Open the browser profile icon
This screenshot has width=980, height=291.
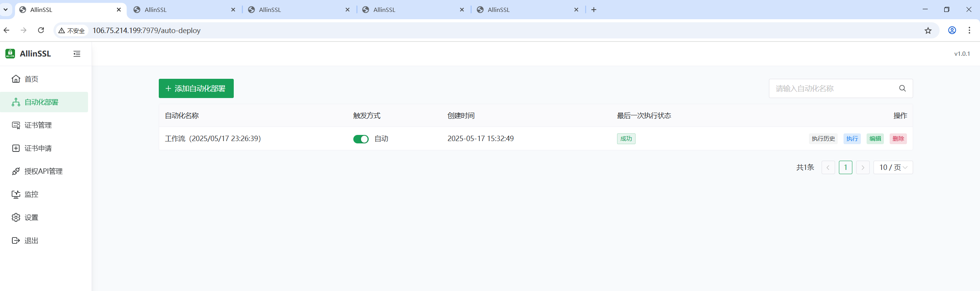click(952, 30)
